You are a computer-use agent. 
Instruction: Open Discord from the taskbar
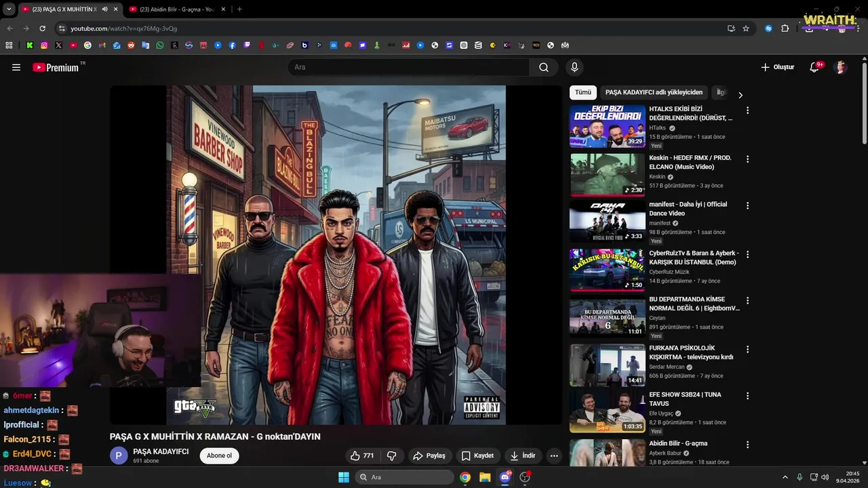pyautogui.click(x=505, y=477)
